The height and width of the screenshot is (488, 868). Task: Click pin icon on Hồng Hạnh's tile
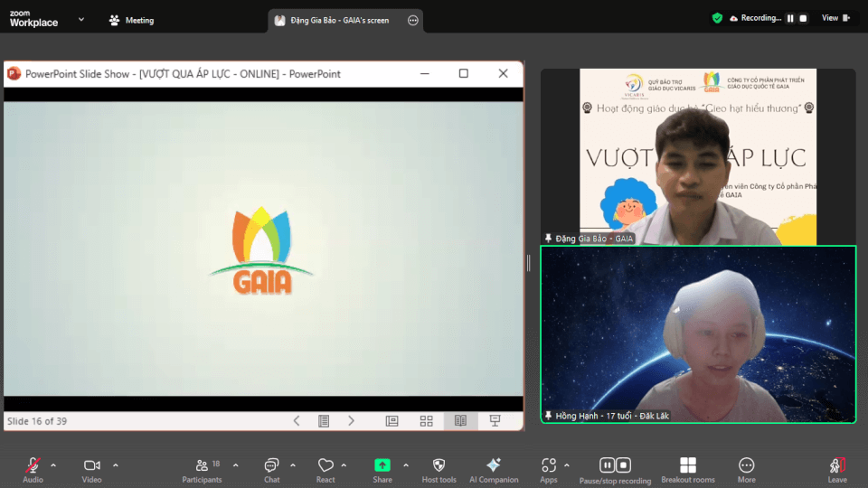point(548,416)
